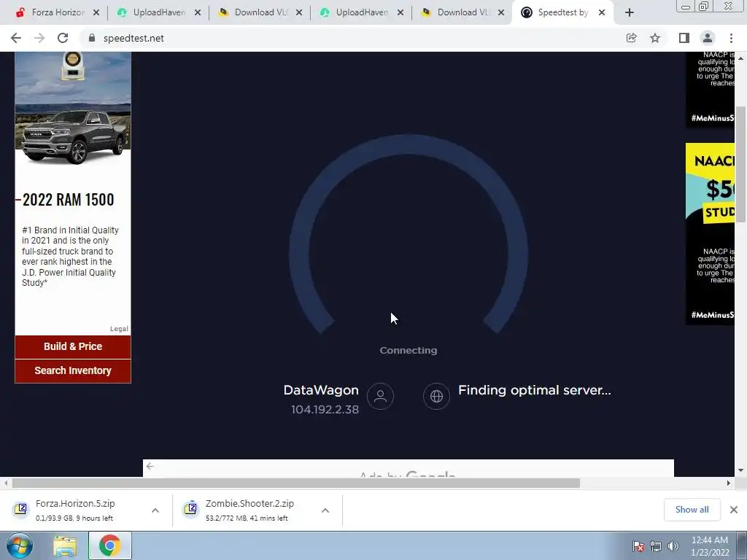Click the IP address 104.192.2.38

325,410
